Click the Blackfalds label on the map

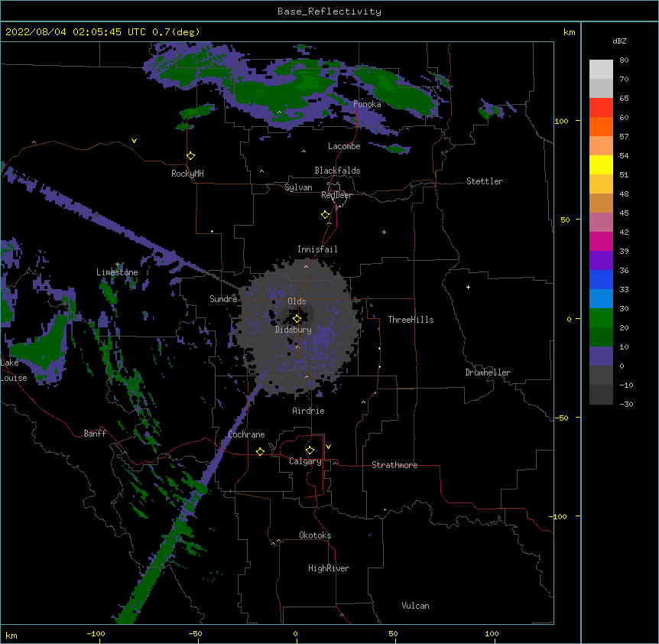point(337,171)
